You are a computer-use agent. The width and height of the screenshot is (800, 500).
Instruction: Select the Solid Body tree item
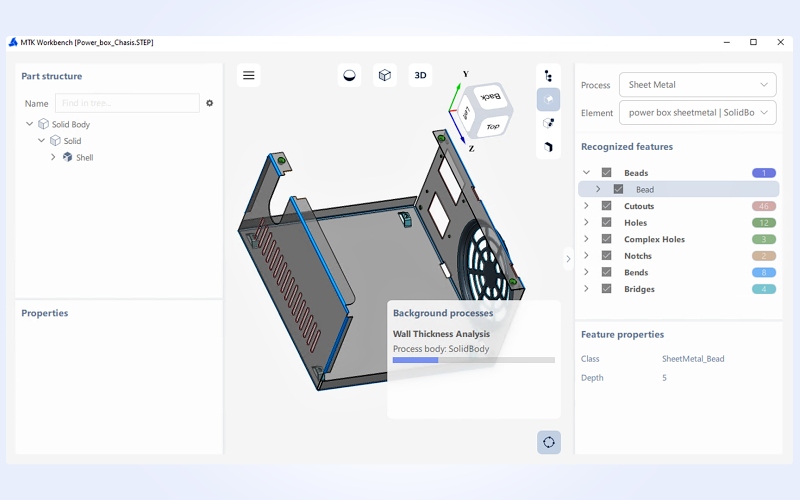click(70, 125)
